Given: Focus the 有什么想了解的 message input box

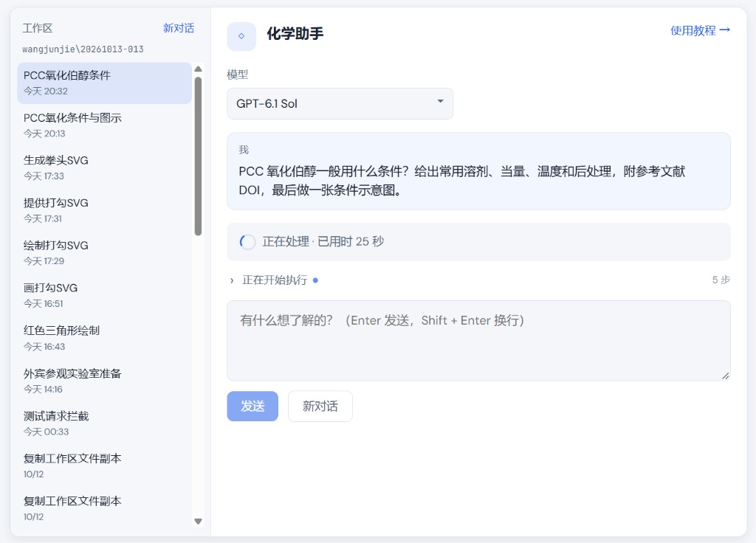Looking at the screenshot, I should tap(478, 341).
